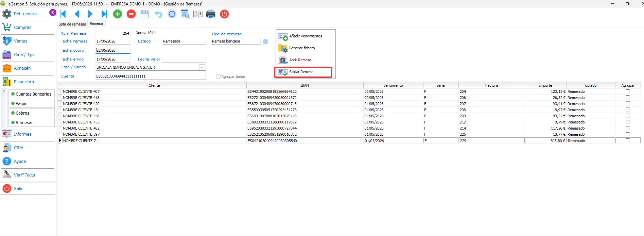Collapse the Financiero submenu expander arrows

click(4, 91)
